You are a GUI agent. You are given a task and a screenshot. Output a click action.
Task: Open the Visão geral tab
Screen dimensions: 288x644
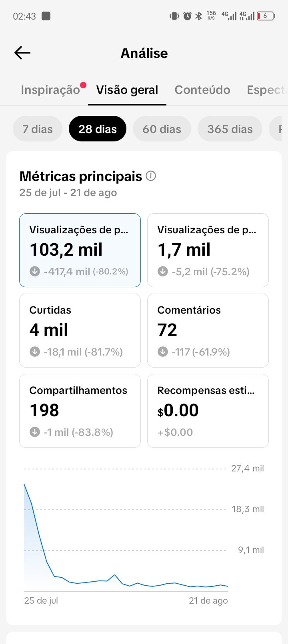coord(127,90)
